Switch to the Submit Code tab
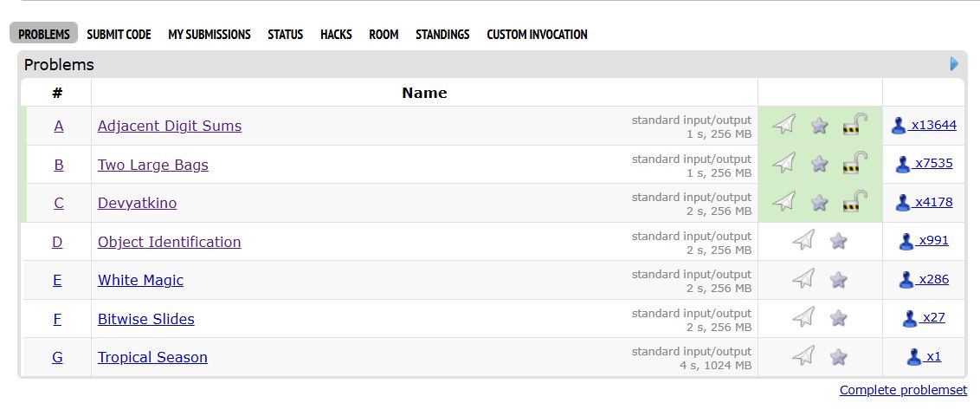Screen dimensions: 980x416 119,35
